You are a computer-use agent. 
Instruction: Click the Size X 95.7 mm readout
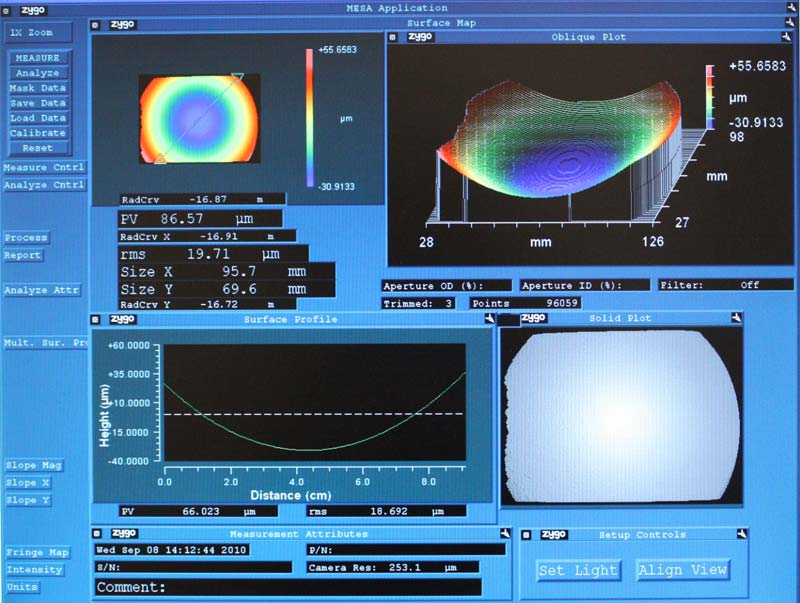226,271
